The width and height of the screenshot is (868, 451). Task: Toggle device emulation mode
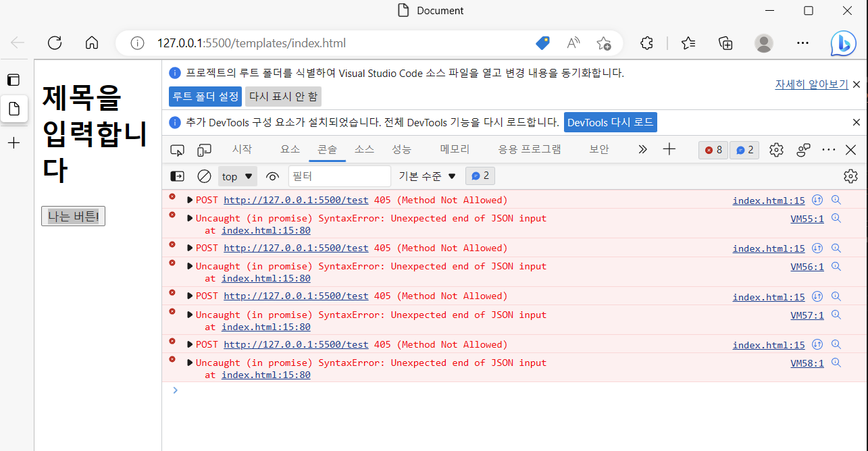(204, 150)
